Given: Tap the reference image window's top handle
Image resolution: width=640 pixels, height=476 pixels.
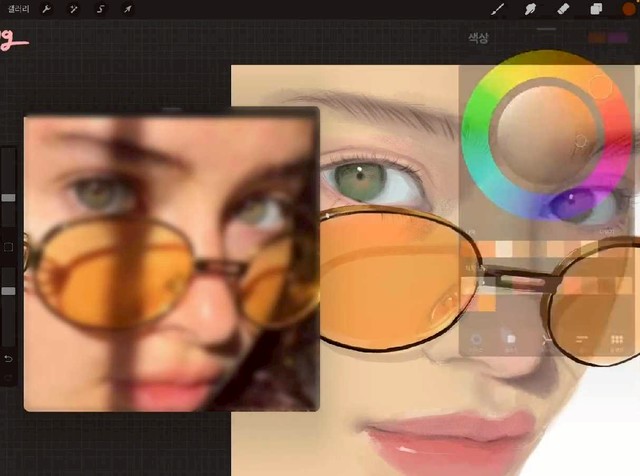Looking at the screenshot, I should [x=171, y=109].
